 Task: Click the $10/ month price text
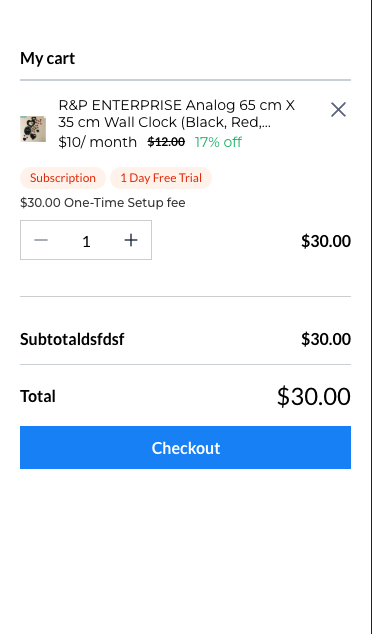coord(97,142)
